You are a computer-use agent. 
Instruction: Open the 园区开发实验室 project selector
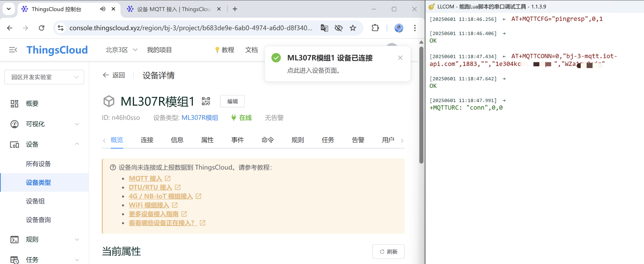click(x=44, y=77)
